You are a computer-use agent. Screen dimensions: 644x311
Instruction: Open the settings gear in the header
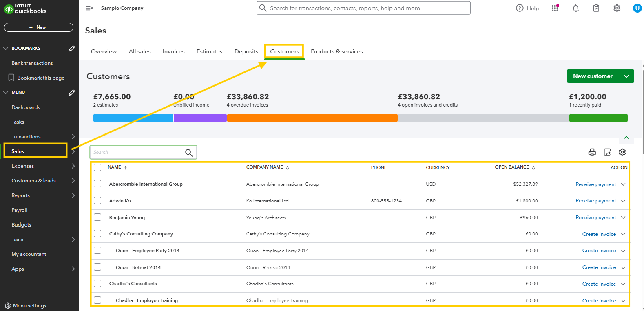tap(617, 8)
